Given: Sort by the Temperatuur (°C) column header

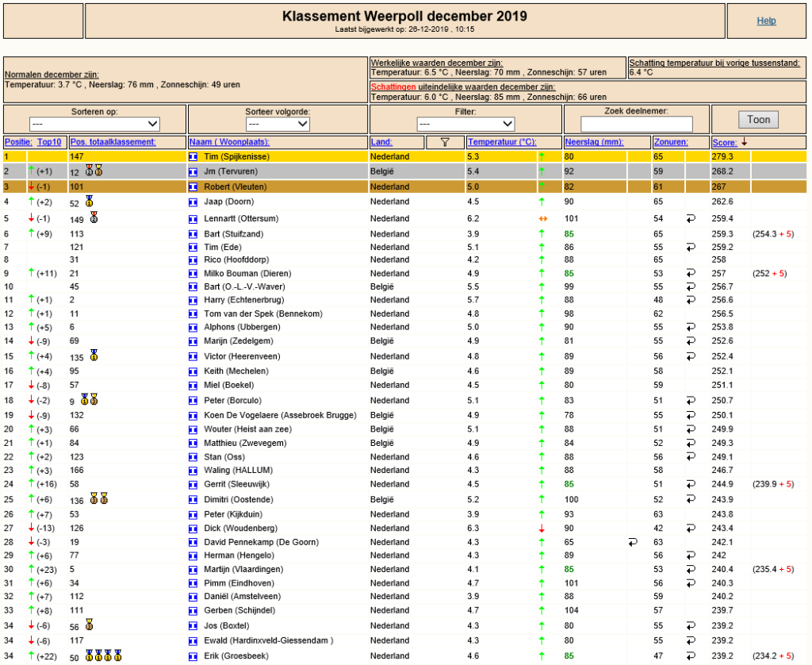Looking at the screenshot, I should click(502, 142).
